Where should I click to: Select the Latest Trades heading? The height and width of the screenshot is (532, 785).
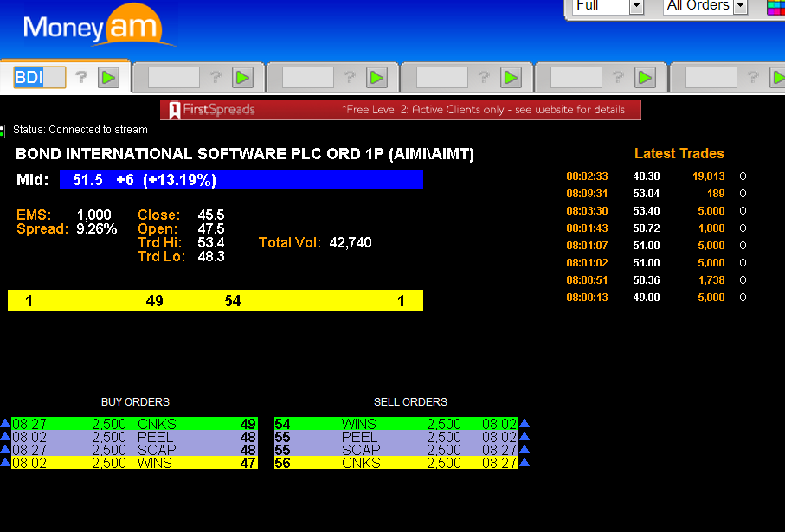click(679, 154)
